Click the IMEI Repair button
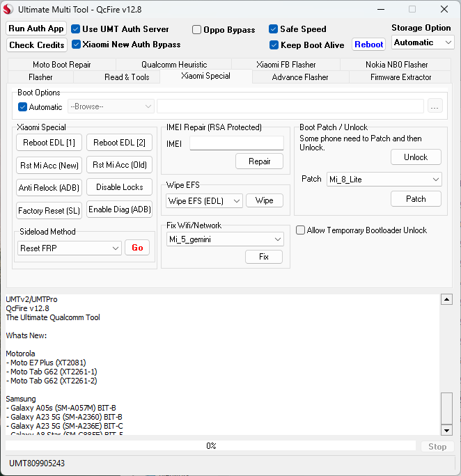Viewport: 461px width, 476px height. click(x=259, y=161)
